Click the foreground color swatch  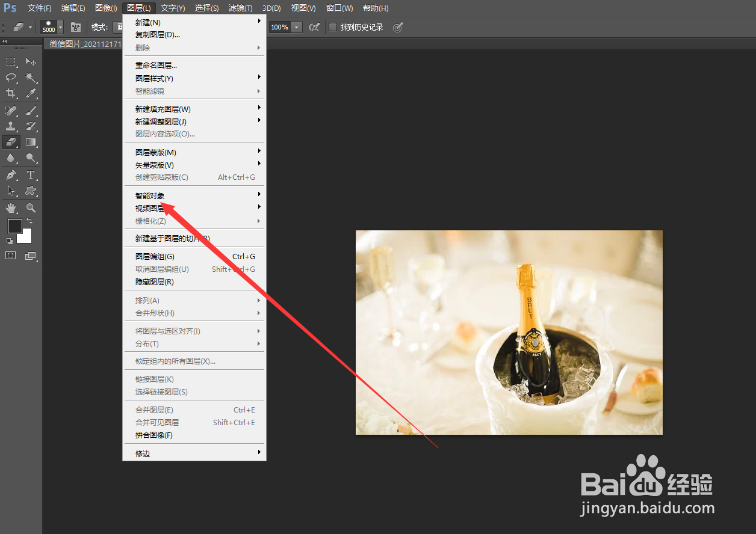pos(14,227)
